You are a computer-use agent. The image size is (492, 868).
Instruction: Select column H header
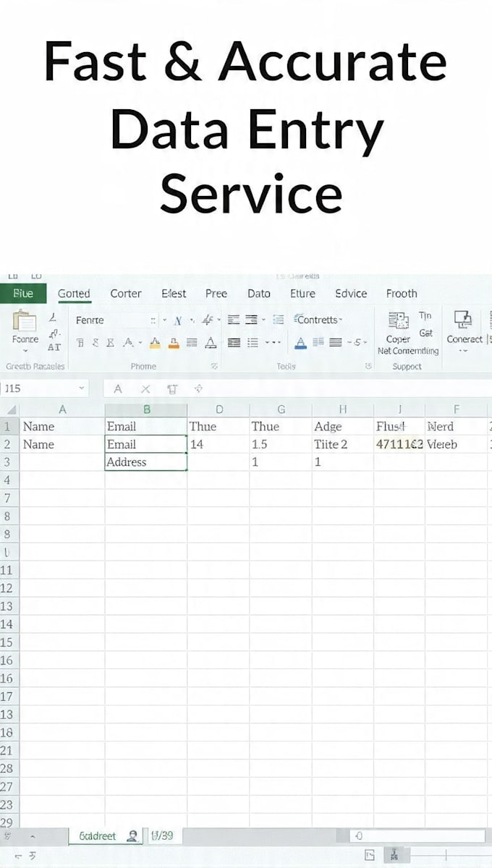pos(343,409)
